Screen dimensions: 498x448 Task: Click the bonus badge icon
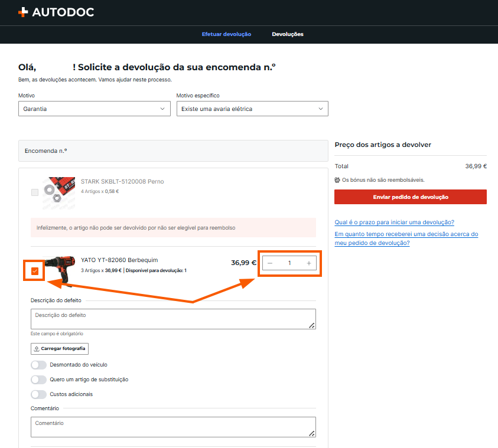pyautogui.click(x=337, y=180)
